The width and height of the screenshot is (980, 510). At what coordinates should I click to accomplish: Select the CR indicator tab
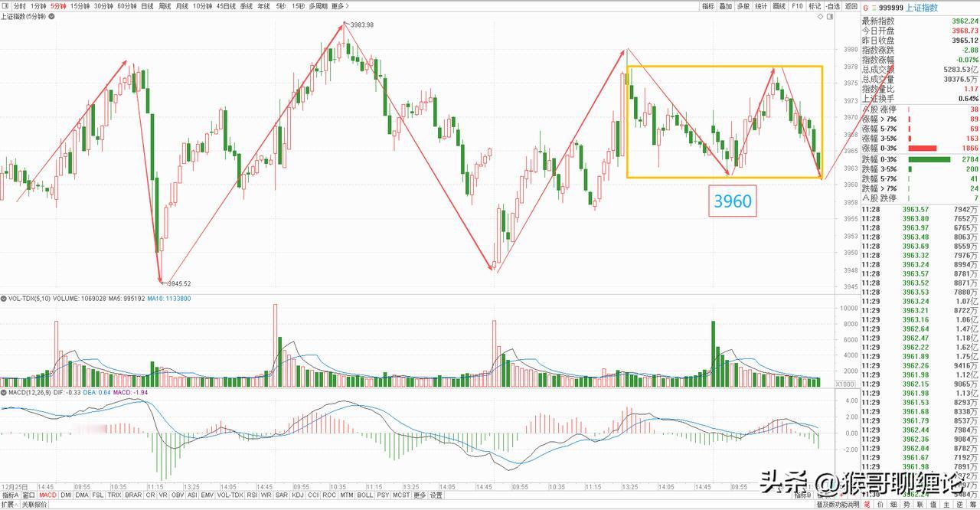click(x=150, y=495)
